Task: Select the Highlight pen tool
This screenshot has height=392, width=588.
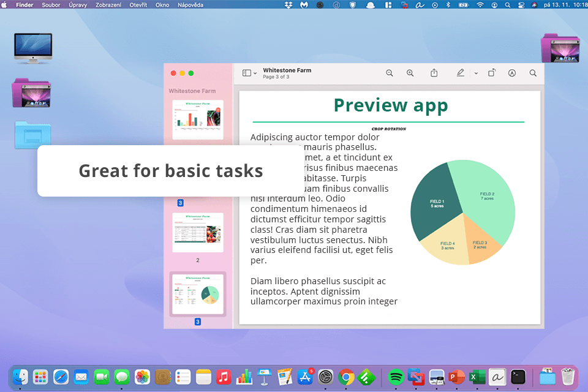Action: (x=461, y=73)
